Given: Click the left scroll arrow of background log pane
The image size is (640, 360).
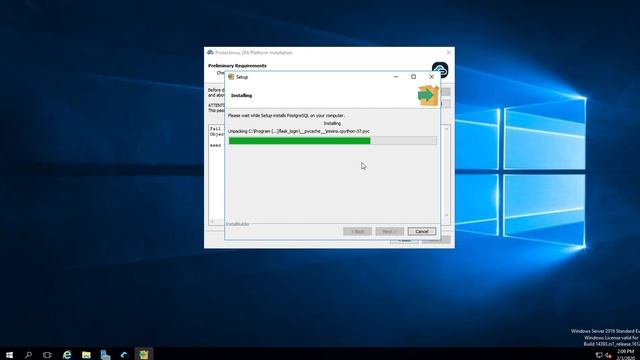Looking at the screenshot, I should (x=212, y=222).
